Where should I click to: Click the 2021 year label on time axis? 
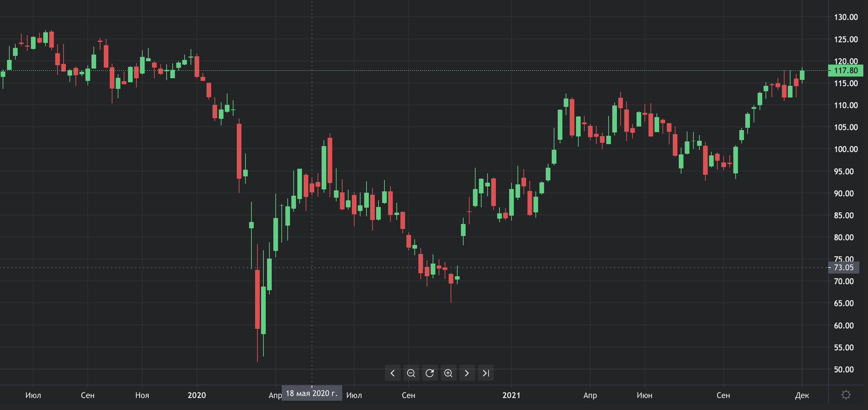pyautogui.click(x=511, y=395)
